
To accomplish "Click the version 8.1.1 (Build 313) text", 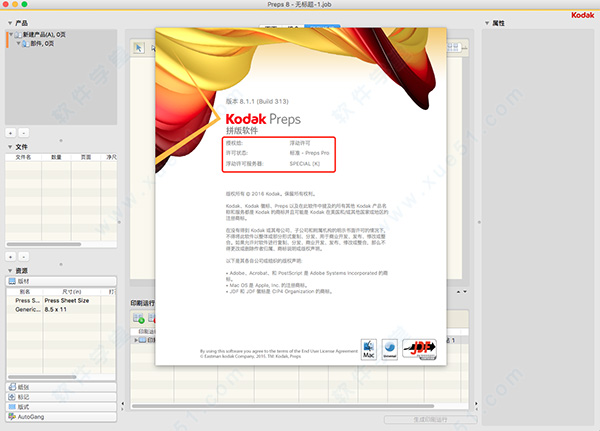I will (x=257, y=101).
